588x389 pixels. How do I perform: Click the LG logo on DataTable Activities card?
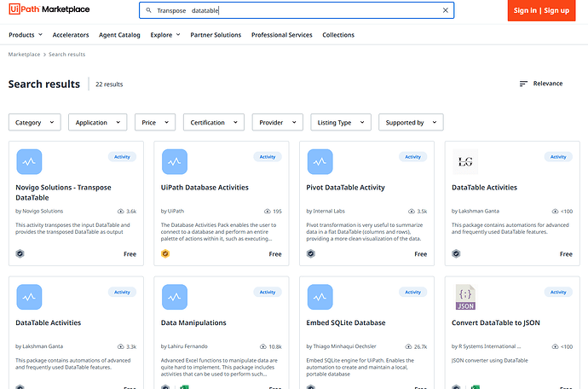pyautogui.click(x=465, y=162)
